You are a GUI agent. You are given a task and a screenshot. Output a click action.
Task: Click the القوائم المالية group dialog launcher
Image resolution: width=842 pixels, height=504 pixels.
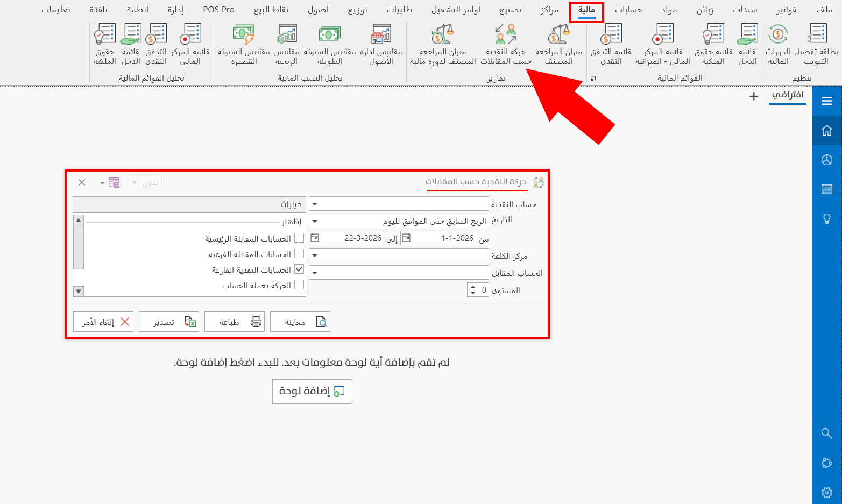(x=593, y=79)
